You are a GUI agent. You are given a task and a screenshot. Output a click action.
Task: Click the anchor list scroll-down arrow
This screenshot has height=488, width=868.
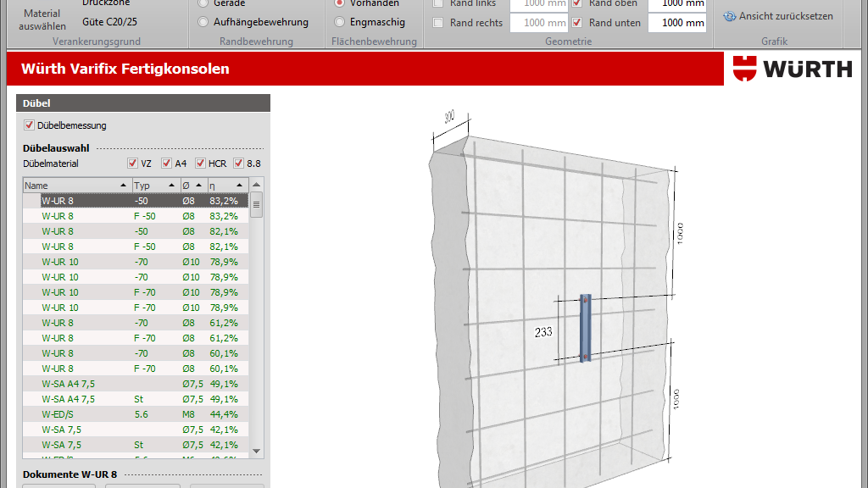[256, 451]
